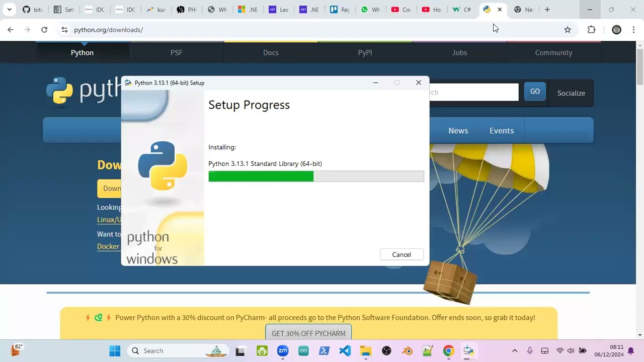Click the python.org search field
This screenshot has height=362, width=644.
[x=473, y=92]
